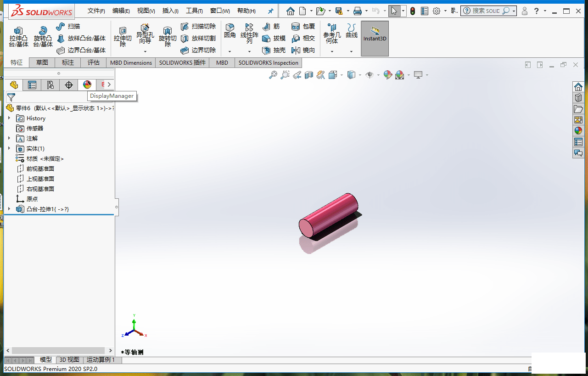Select the Linear Pattern 线性阵列 tool
Image resolution: width=588 pixels, height=376 pixels.
(249, 34)
